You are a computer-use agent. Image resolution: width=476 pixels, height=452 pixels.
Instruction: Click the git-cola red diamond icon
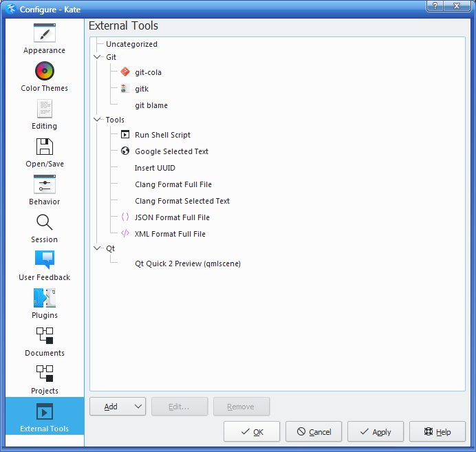click(x=125, y=72)
